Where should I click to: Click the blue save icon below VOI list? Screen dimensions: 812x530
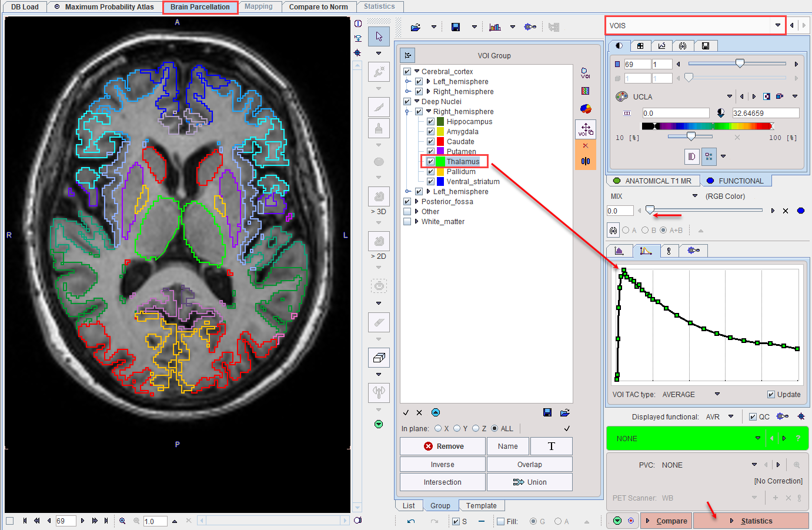(547, 412)
